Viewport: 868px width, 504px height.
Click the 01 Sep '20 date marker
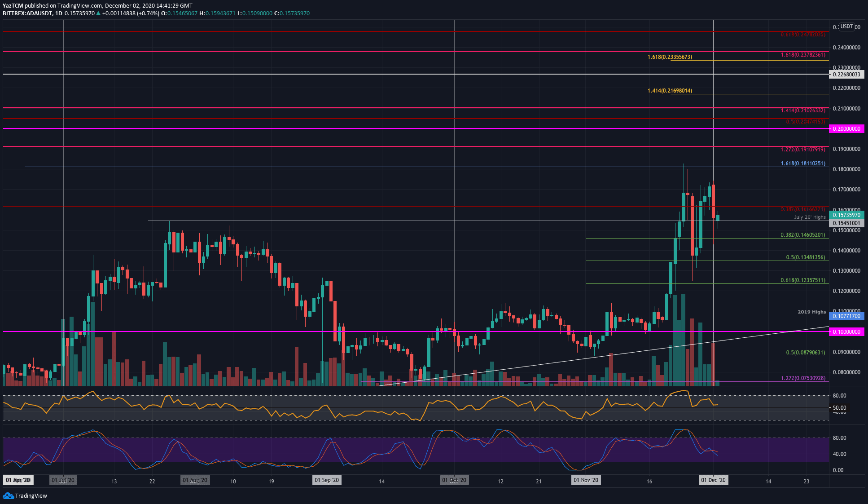point(327,480)
